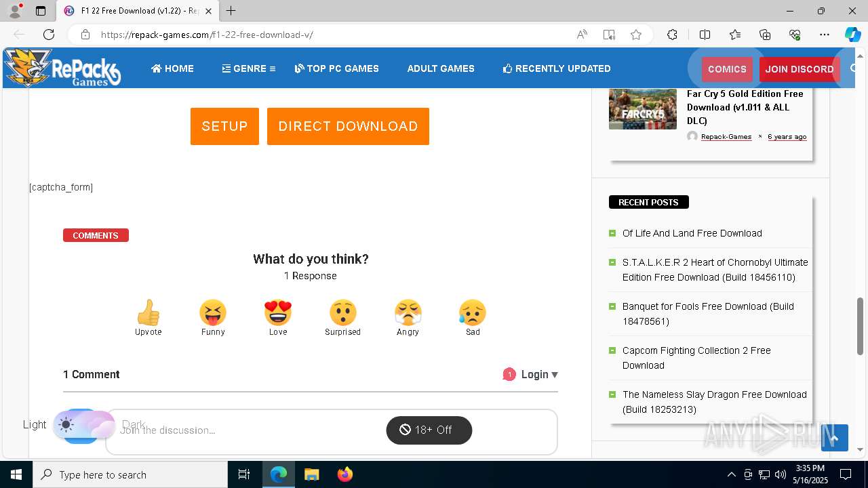Open ADULT GAMES page
This screenshot has height=488, width=868.
point(441,68)
